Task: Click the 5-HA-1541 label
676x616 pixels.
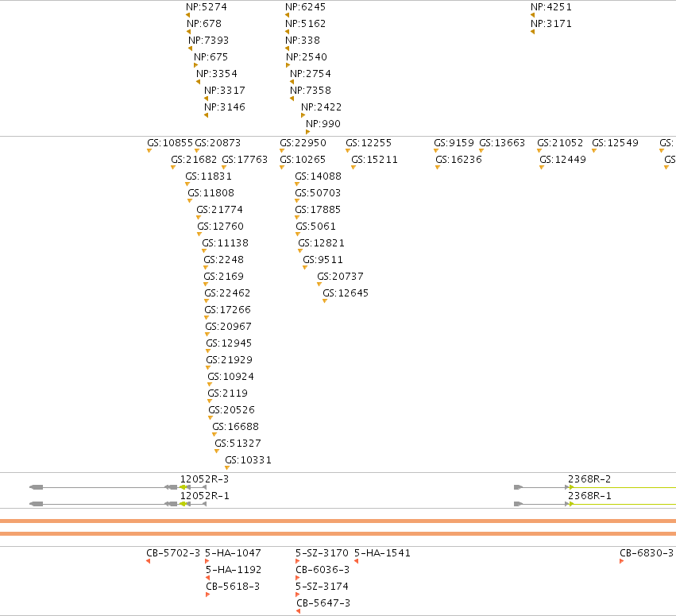Action: (x=382, y=553)
